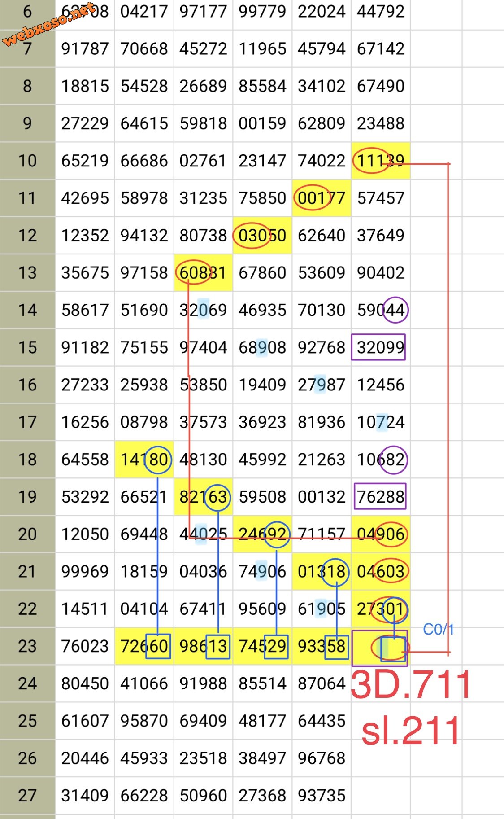Select row header 23
The image size is (504, 819).
point(27,646)
